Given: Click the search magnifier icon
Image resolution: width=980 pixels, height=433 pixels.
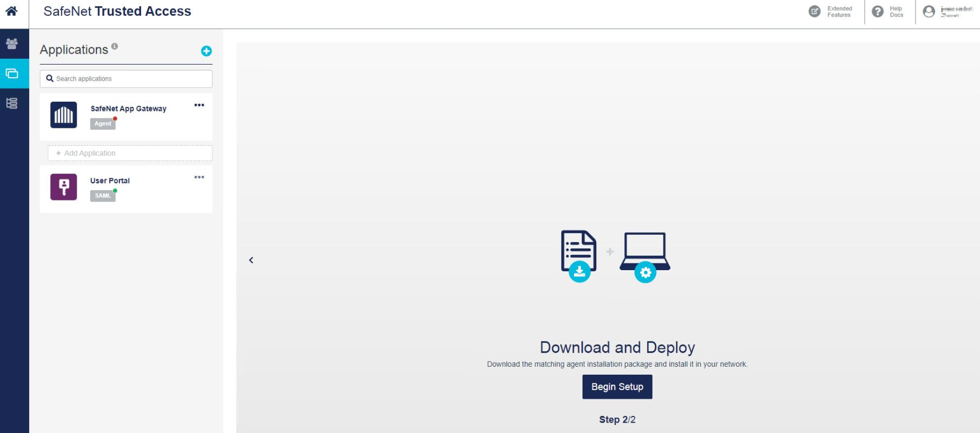Looking at the screenshot, I should coord(50,78).
